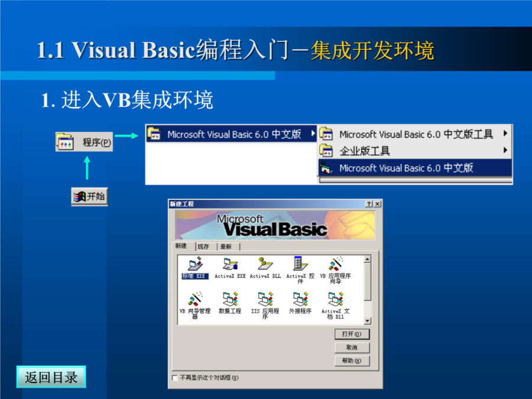Viewport: 532px width, 399px height.
Task: Click folder icon of Visual Basic 6.0 中文版工具
Action: [x=326, y=134]
